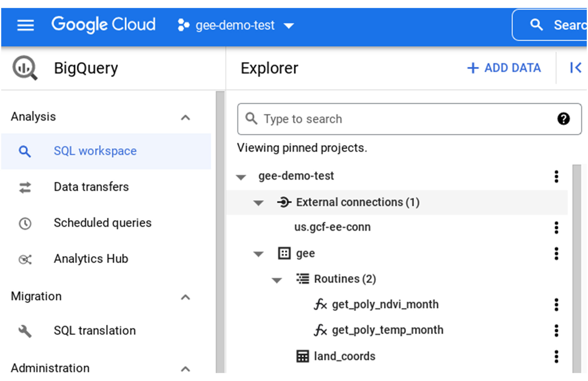Click the top Search box

point(550,25)
